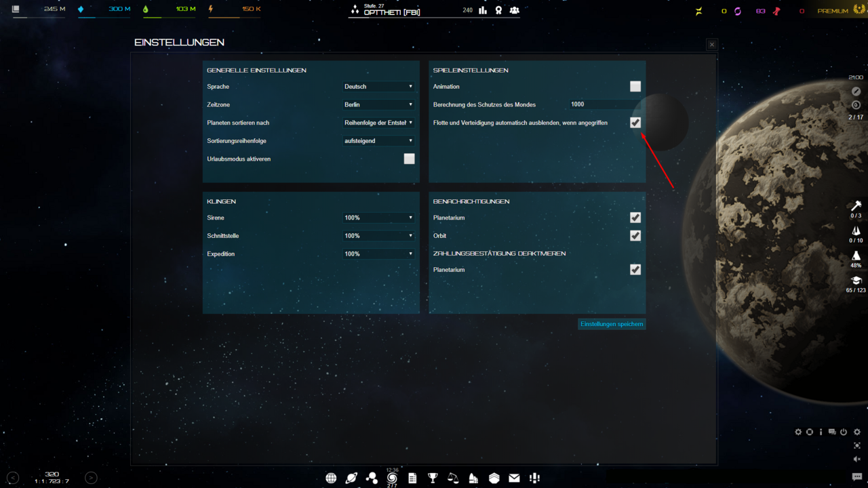868x488 pixels.
Task: Uncheck Flotte und Verteidigung automatisch ausblenden
Action: (635, 123)
